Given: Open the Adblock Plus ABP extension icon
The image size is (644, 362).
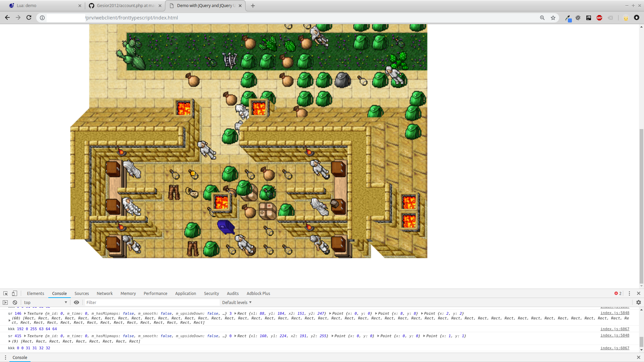Looking at the screenshot, I should (599, 18).
